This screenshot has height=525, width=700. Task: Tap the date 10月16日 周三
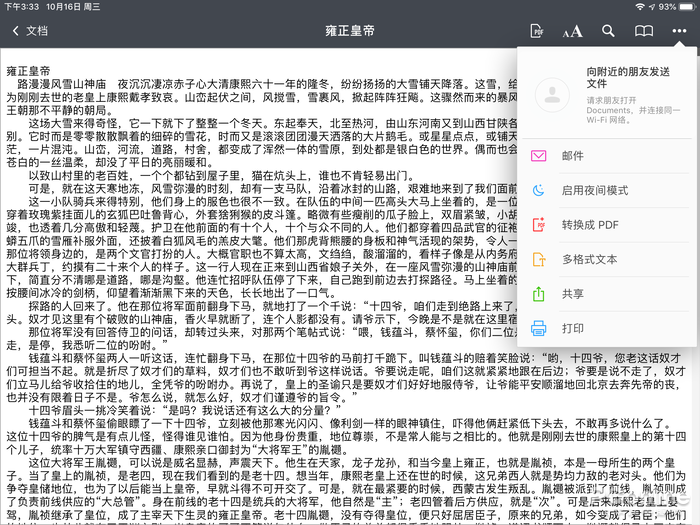coord(73,7)
